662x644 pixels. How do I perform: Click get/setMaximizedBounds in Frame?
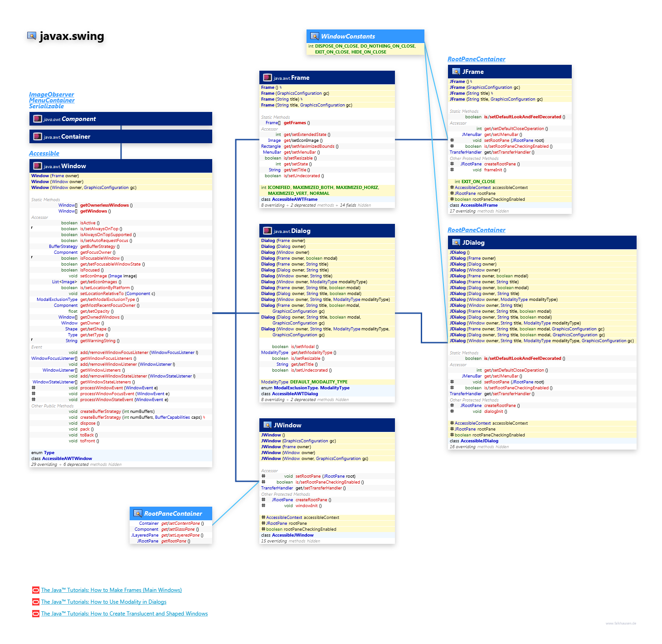point(309,146)
